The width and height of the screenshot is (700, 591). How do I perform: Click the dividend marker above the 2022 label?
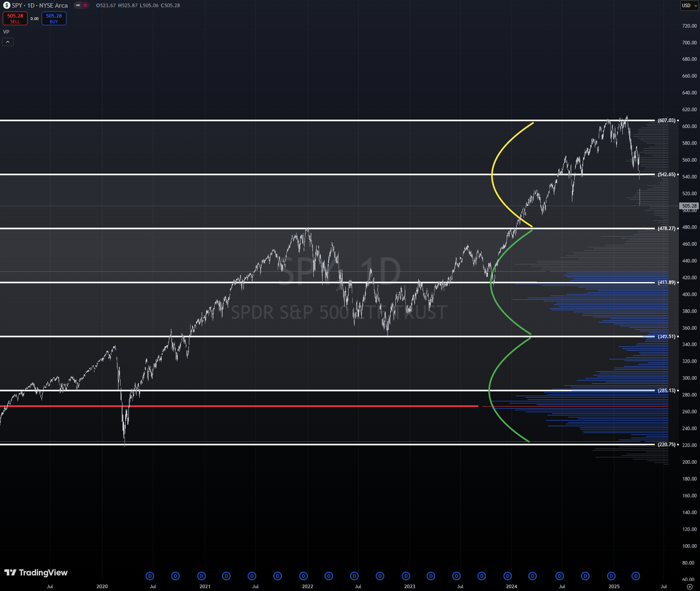[x=303, y=576]
